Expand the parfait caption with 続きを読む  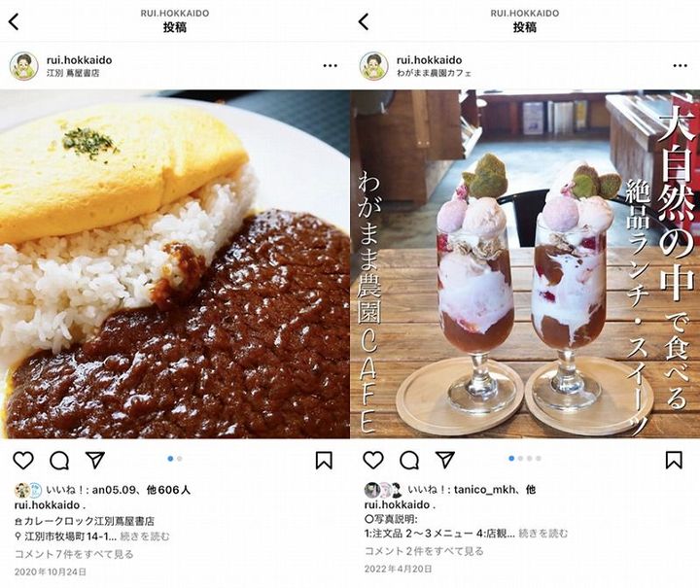pos(543,534)
